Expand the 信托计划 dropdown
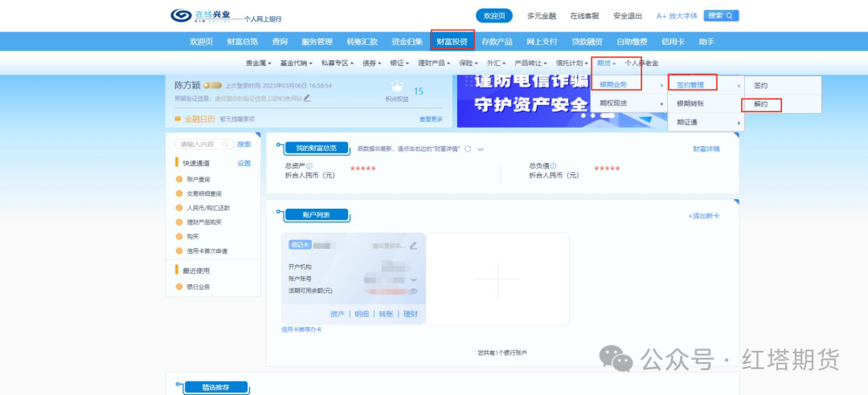The width and height of the screenshot is (868, 395). point(572,63)
